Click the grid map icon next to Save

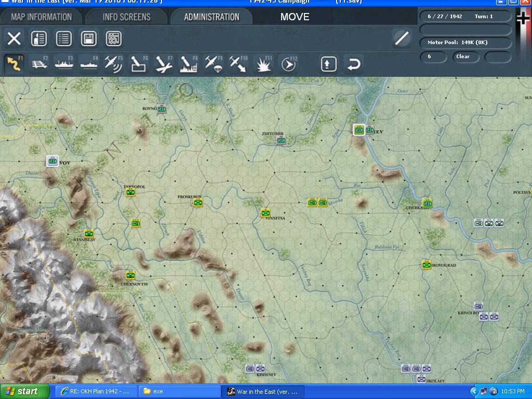click(x=114, y=38)
